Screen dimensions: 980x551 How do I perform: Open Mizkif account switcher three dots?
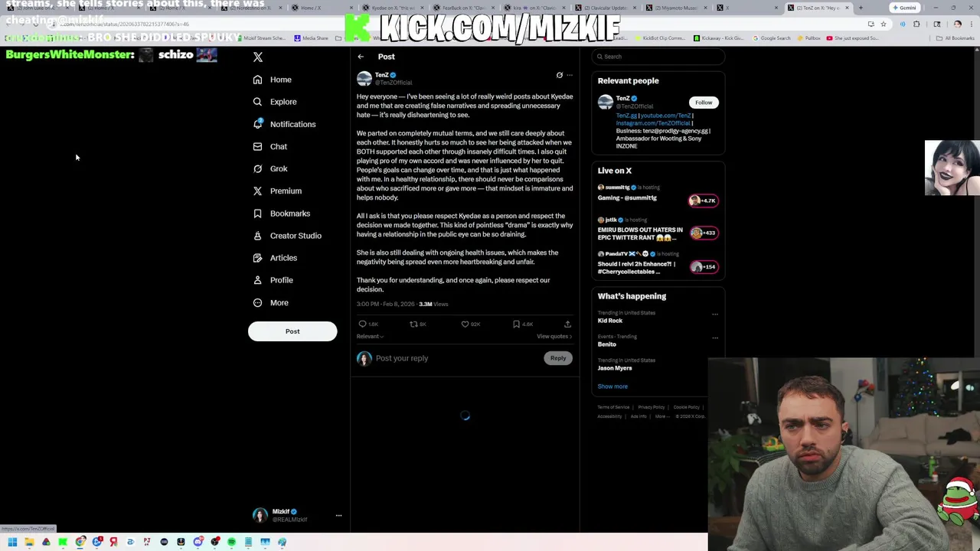pyautogui.click(x=338, y=516)
